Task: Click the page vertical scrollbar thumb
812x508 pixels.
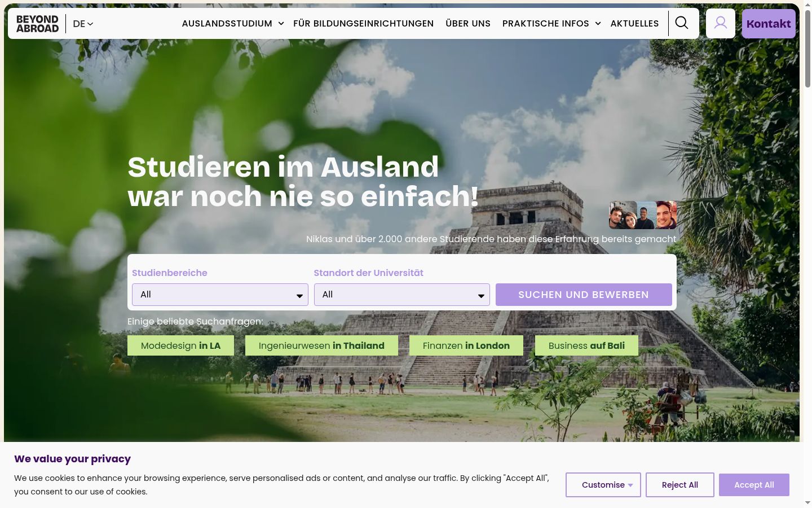Action: pyautogui.click(x=807, y=48)
